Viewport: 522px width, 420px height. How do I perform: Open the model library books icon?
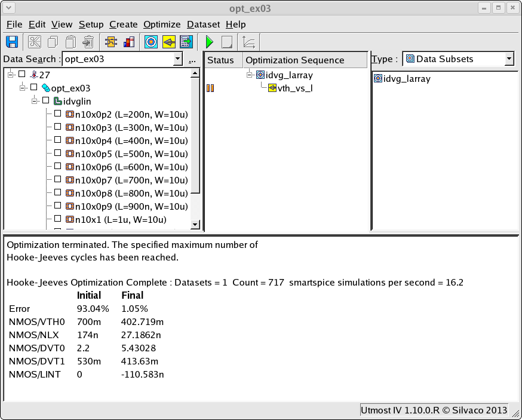pyautogui.click(x=129, y=42)
